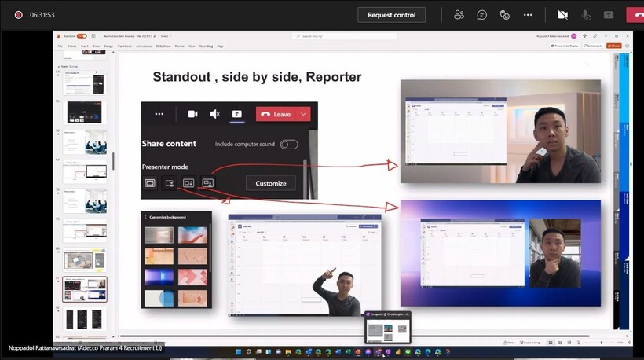The image size is (644, 360).
Task: Click the camera icon in slide's meeting toolbar
Action: tap(192, 114)
